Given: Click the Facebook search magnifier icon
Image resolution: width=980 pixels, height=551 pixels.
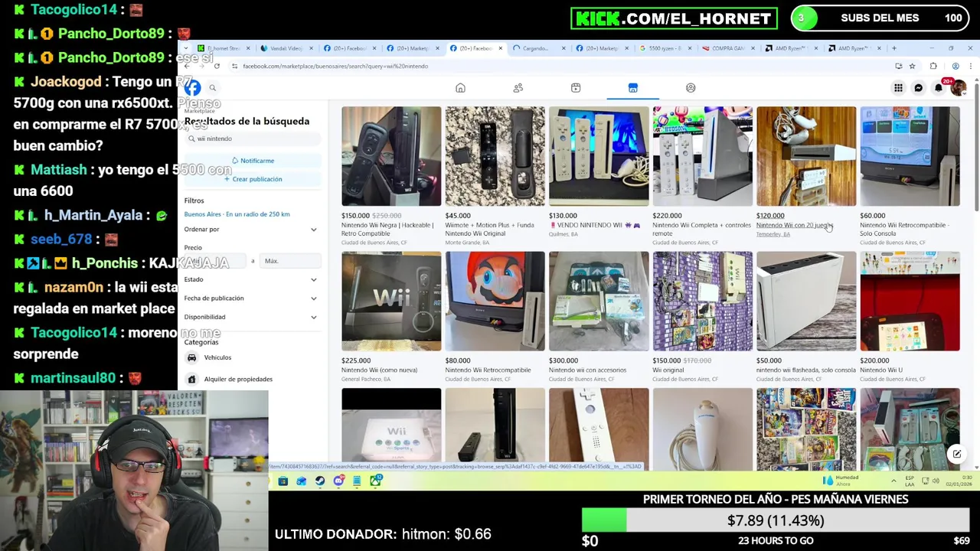Looking at the screenshot, I should coord(212,88).
